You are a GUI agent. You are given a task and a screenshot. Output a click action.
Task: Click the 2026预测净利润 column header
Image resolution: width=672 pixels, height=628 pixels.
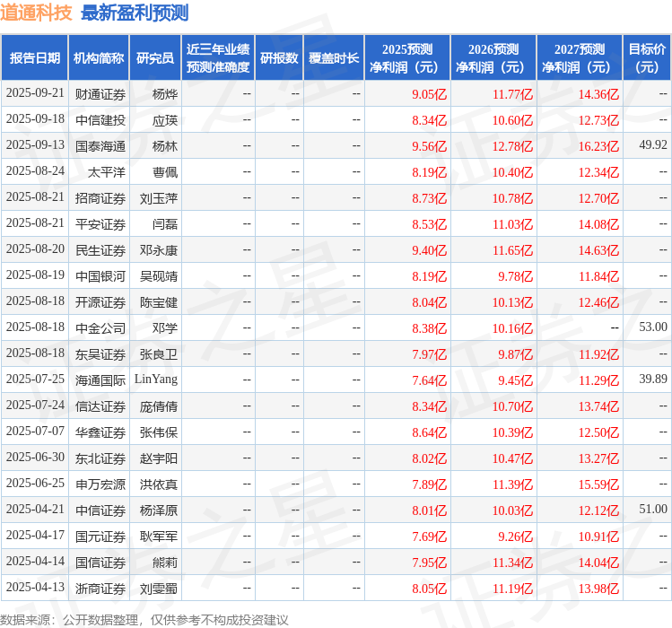click(493, 58)
